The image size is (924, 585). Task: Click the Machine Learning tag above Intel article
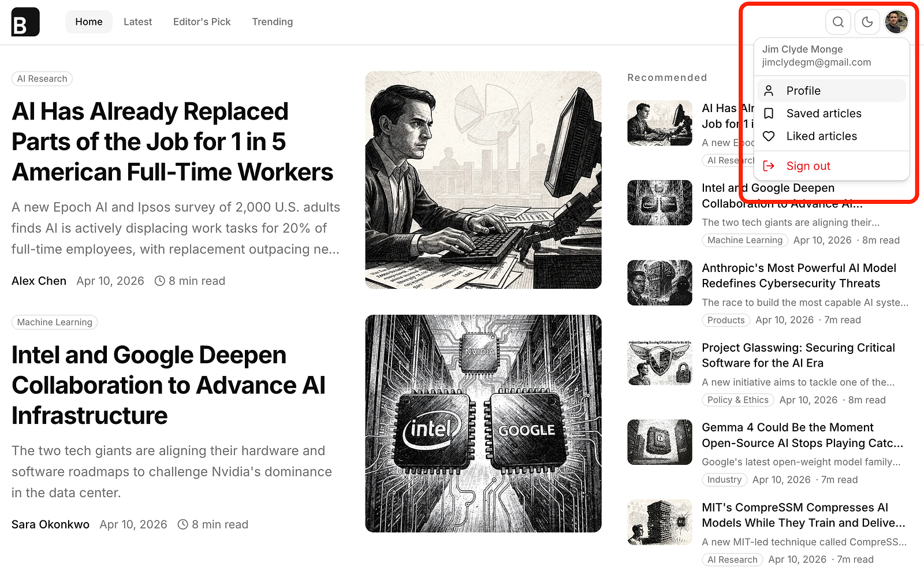pos(55,322)
